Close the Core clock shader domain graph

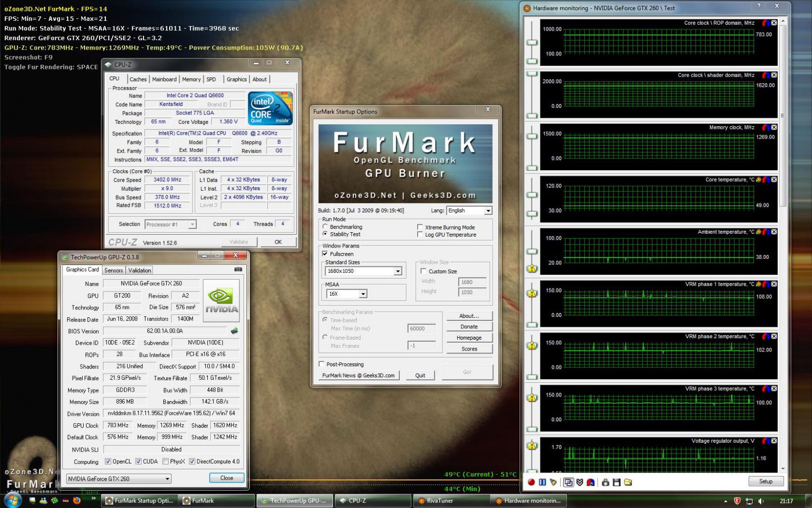[774, 75]
